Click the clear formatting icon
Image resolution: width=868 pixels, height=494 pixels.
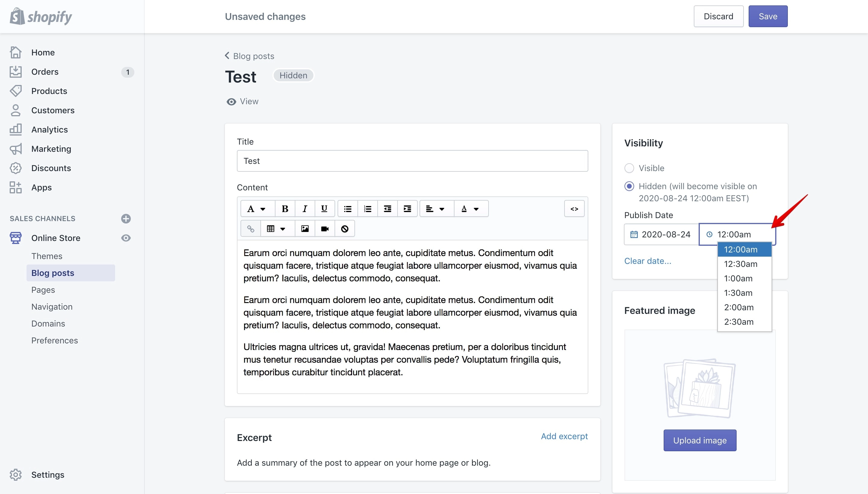tap(344, 229)
